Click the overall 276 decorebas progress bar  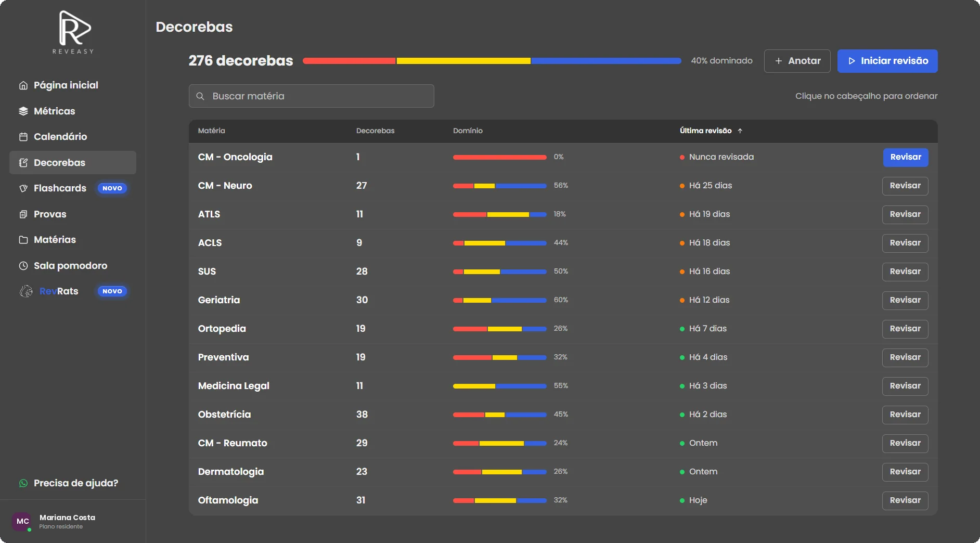click(492, 61)
